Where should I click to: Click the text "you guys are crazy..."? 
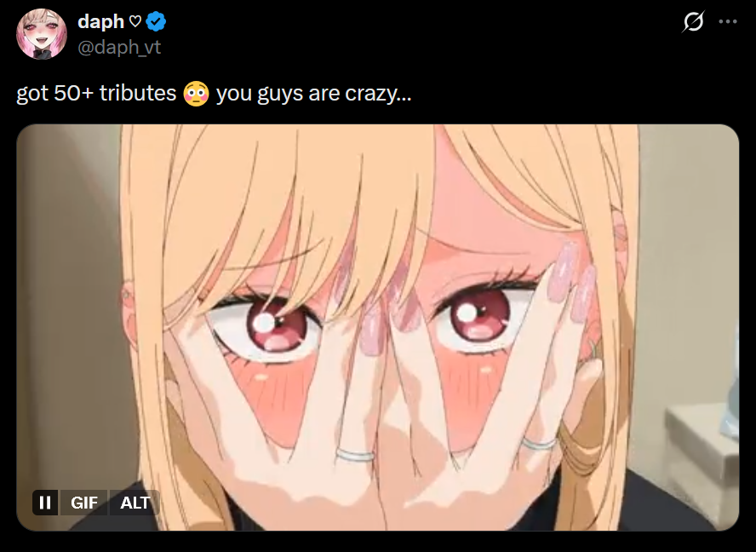pyautogui.click(x=313, y=93)
